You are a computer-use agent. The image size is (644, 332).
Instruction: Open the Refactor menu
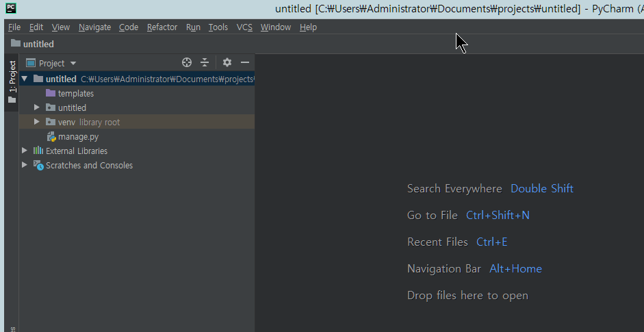click(x=162, y=27)
